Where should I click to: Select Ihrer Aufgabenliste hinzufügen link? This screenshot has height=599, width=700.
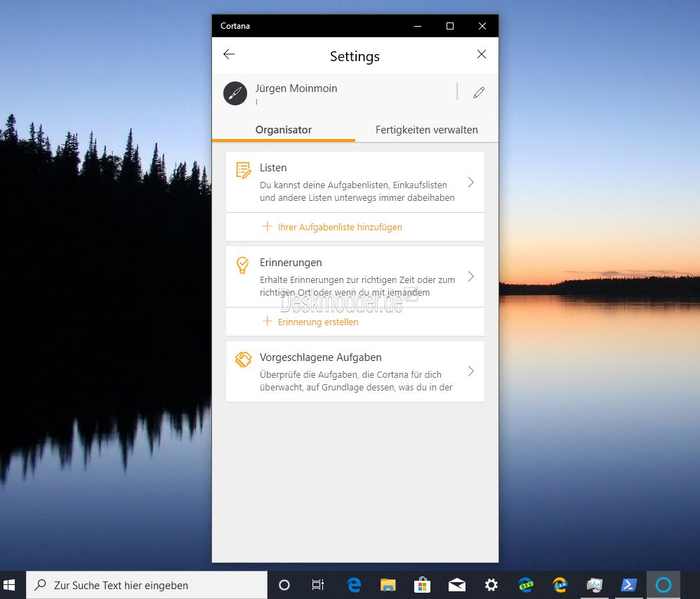click(340, 228)
